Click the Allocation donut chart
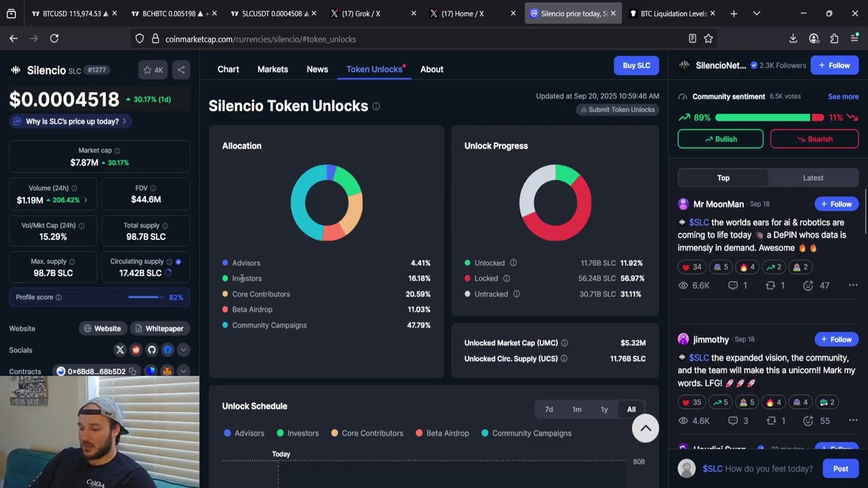Viewport: 868px width, 488px height. pyautogui.click(x=327, y=203)
